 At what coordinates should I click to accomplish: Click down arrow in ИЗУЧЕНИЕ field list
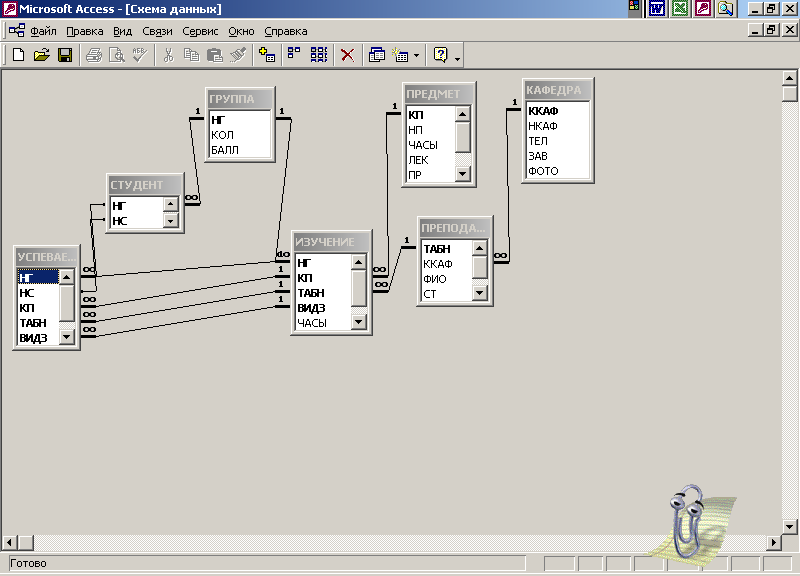click(x=359, y=321)
